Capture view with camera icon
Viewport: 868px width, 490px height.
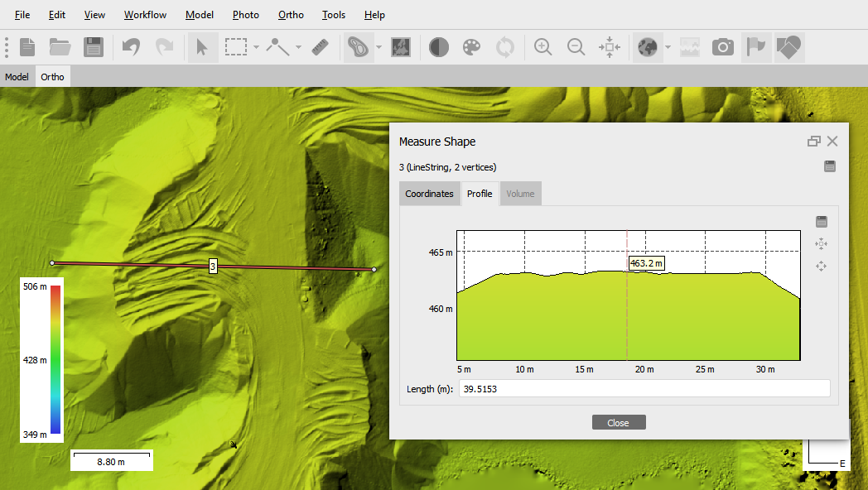point(722,47)
